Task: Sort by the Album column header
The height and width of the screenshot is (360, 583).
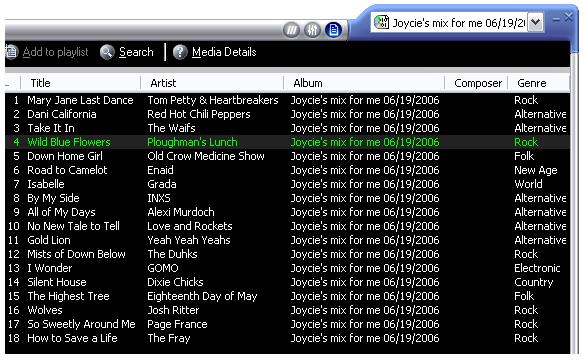Action: click(364, 83)
